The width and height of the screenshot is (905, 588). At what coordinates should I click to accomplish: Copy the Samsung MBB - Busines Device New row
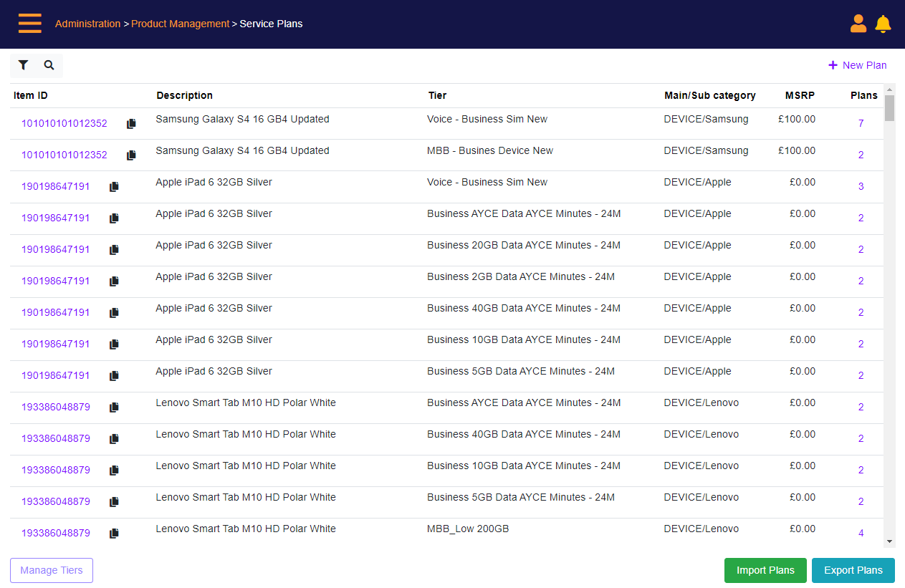tap(131, 155)
